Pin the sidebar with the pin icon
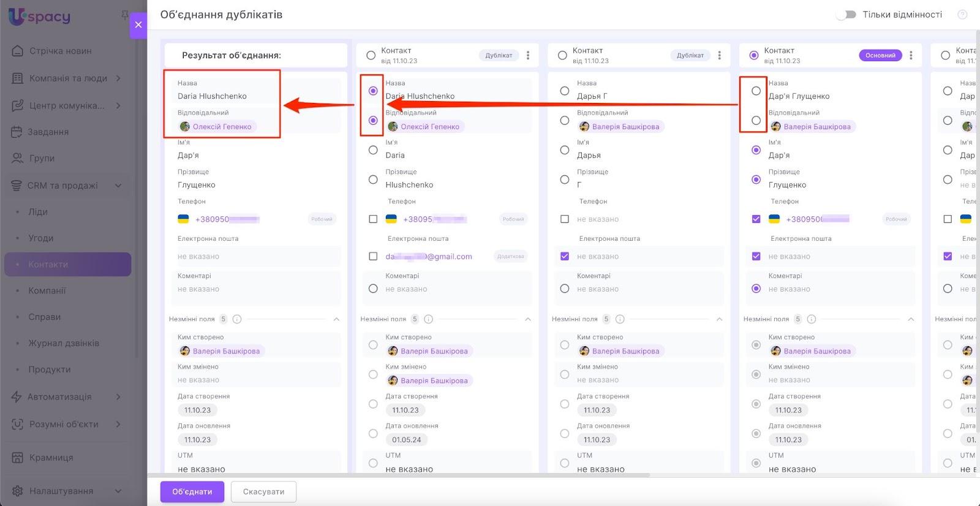Screen dimensions: 980x506 point(125,15)
